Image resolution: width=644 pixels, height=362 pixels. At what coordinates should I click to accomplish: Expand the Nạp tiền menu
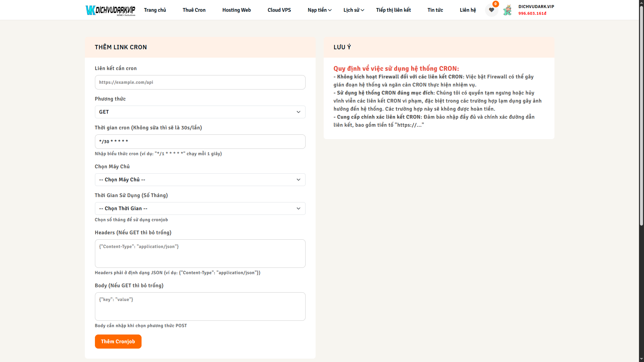tap(319, 10)
